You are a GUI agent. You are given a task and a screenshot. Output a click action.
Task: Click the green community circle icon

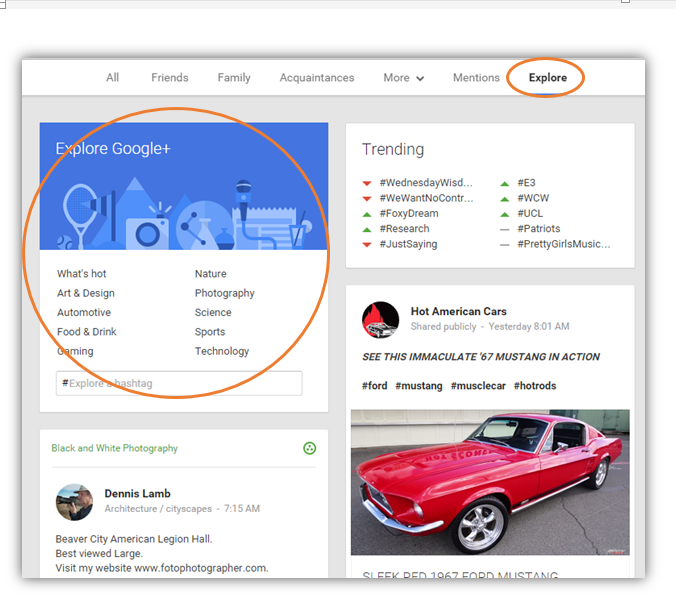(x=309, y=448)
